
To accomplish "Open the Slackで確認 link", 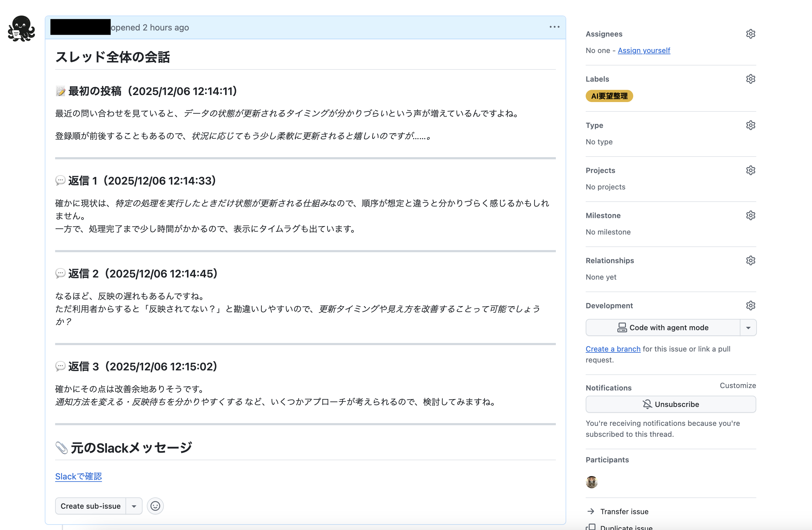I will (78, 476).
